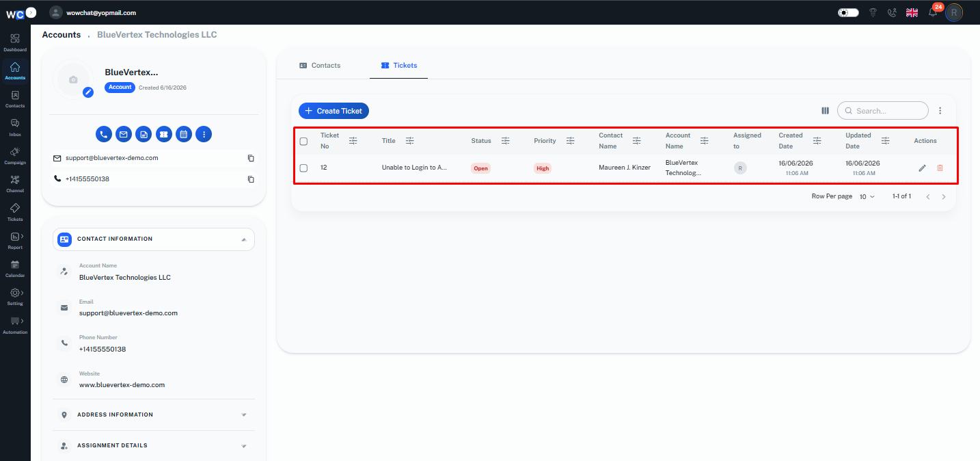Image resolution: width=980 pixels, height=461 pixels.
Task: Switch to the Contacts tab
Action: pyautogui.click(x=320, y=66)
